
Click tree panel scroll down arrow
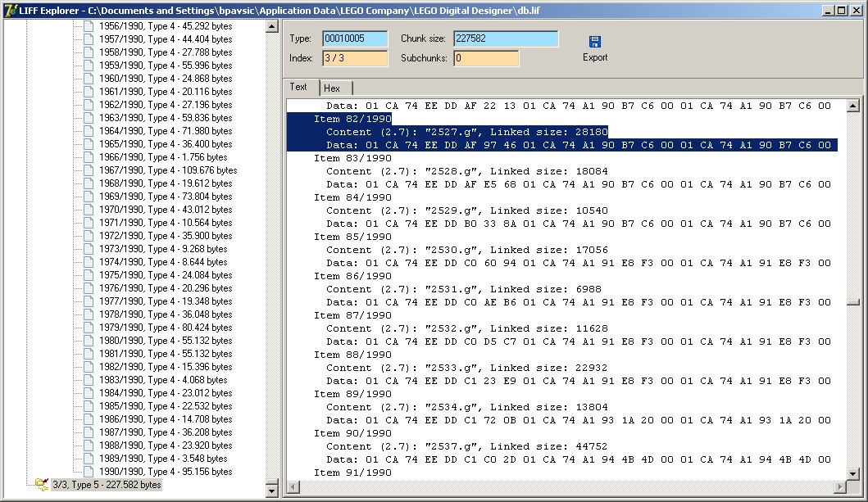pos(272,490)
